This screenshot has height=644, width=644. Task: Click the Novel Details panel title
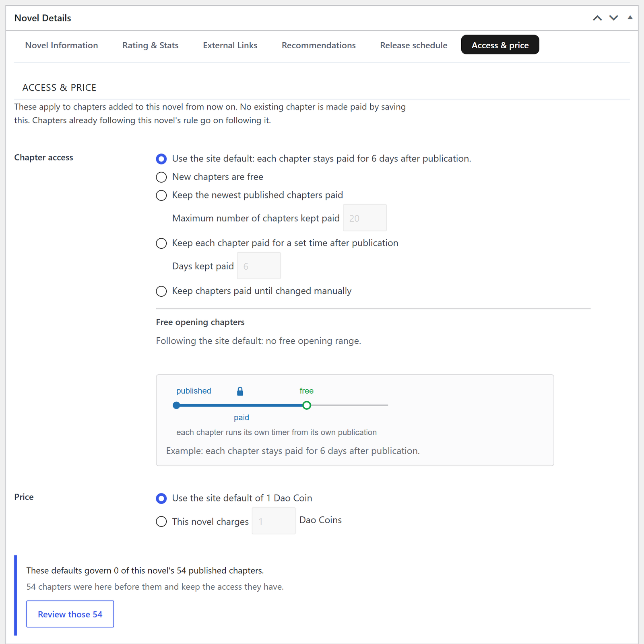[43, 18]
